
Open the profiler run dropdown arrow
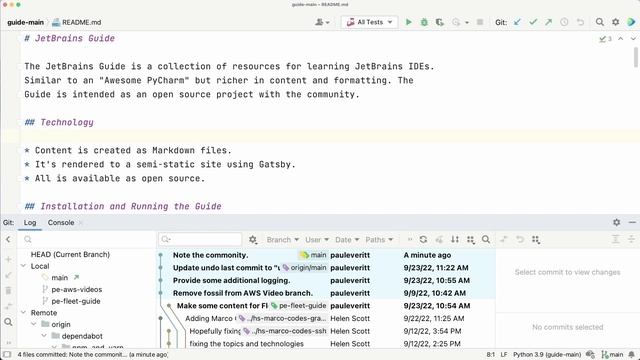[467, 22]
